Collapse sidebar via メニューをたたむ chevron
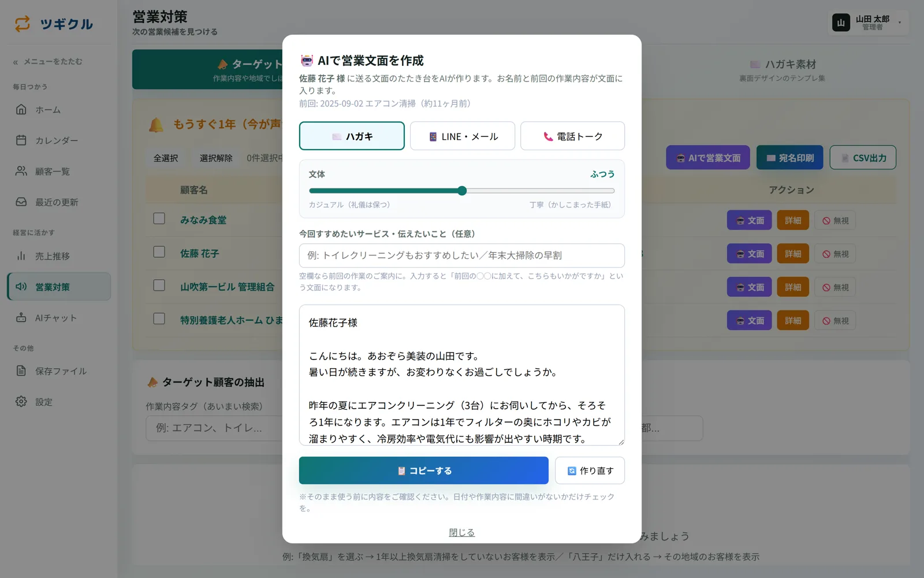Image resolution: width=924 pixels, height=578 pixels. click(x=16, y=62)
